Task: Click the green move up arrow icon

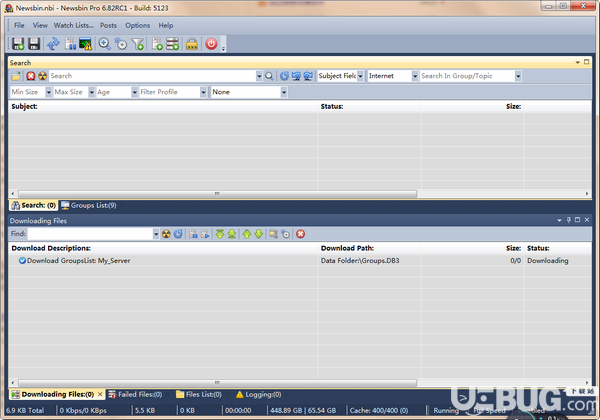Action: (x=247, y=234)
